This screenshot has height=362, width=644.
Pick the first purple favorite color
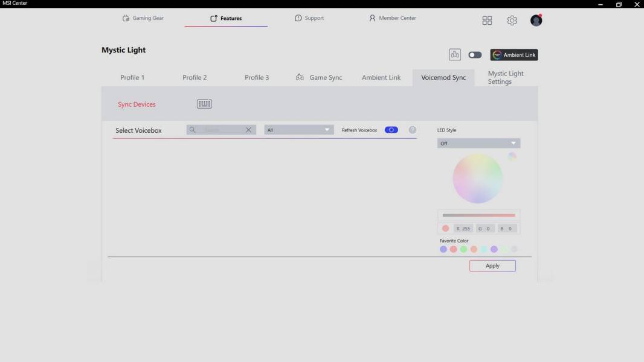(x=443, y=249)
